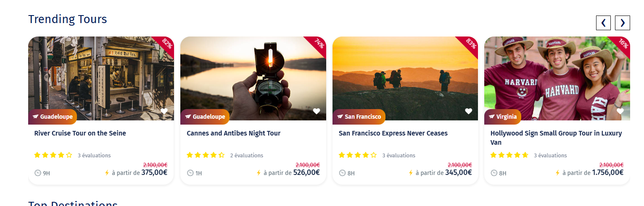
Task: Add San Francisco Express tour to wishlist
Action: 468,111
